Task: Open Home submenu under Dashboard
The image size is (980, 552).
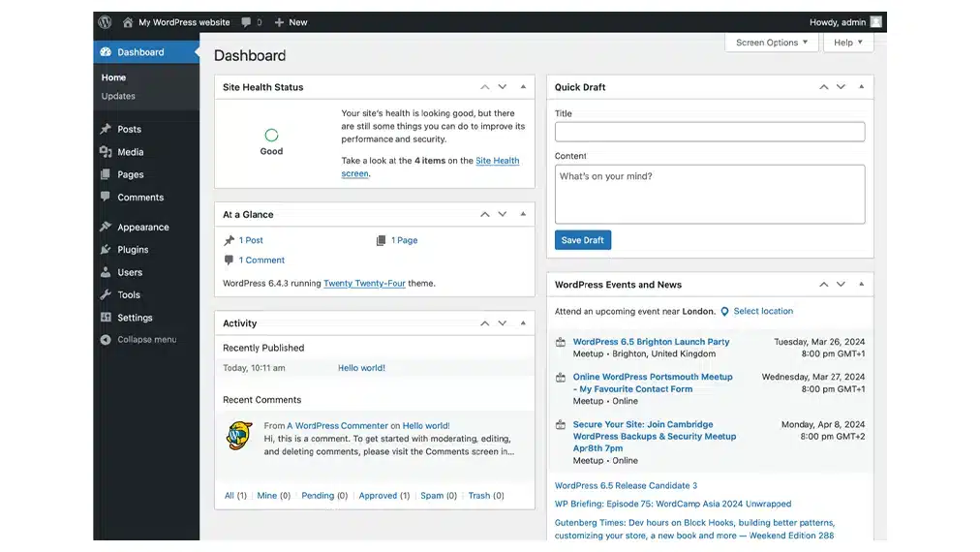Action: click(113, 77)
